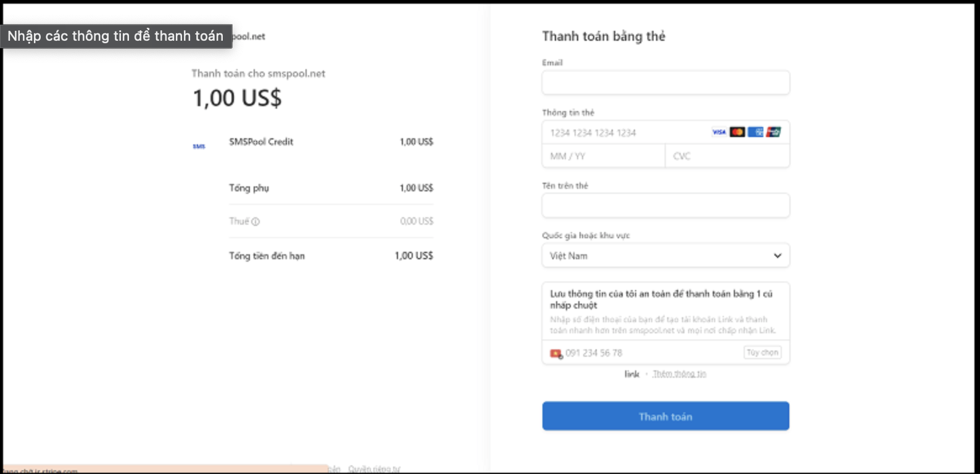Click the Mastercard logo icon
The width and height of the screenshot is (980, 474).
(x=737, y=132)
